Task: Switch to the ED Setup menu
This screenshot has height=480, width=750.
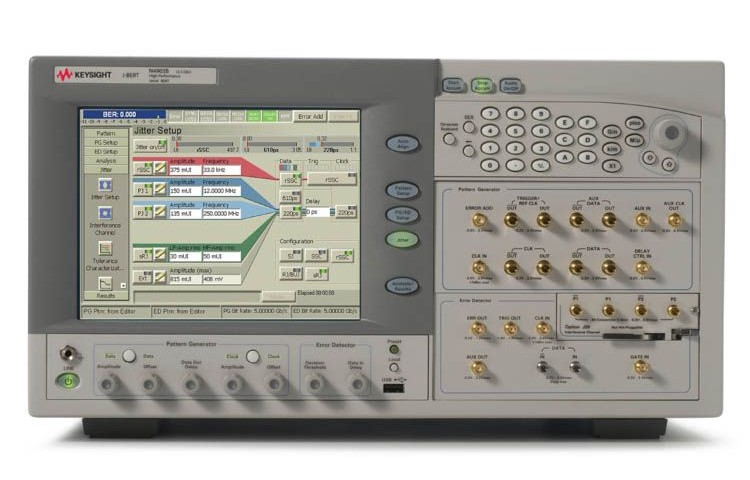Action: click(105, 151)
